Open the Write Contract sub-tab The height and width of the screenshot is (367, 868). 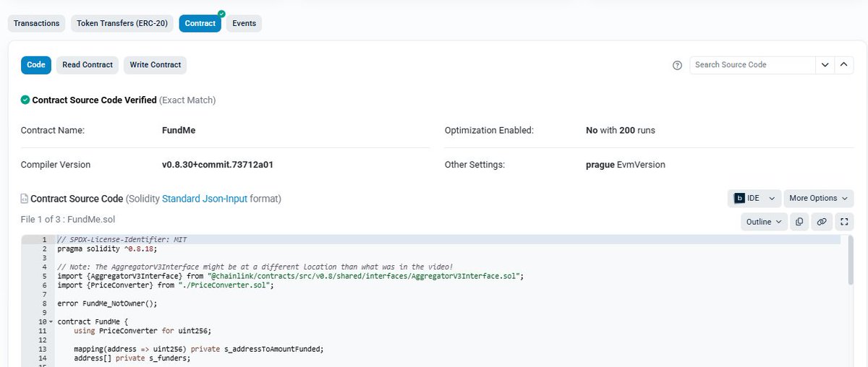click(156, 65)
